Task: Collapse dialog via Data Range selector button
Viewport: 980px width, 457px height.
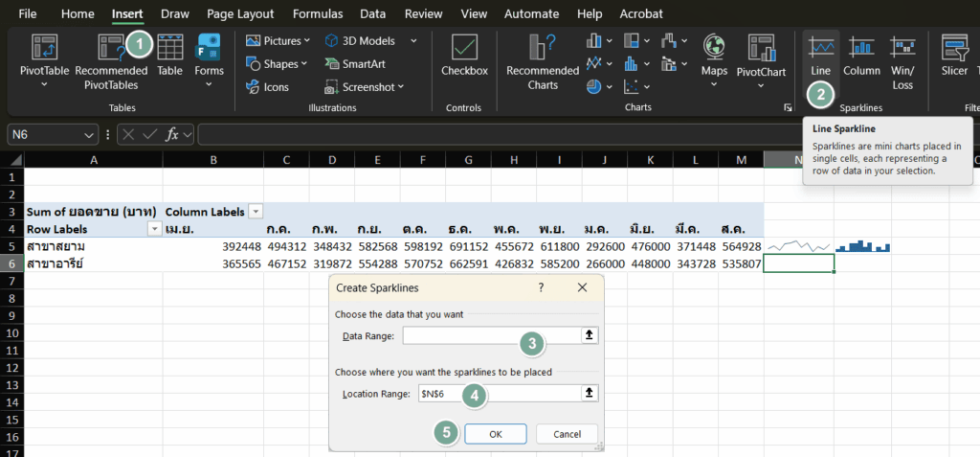Action: point(589,335)
